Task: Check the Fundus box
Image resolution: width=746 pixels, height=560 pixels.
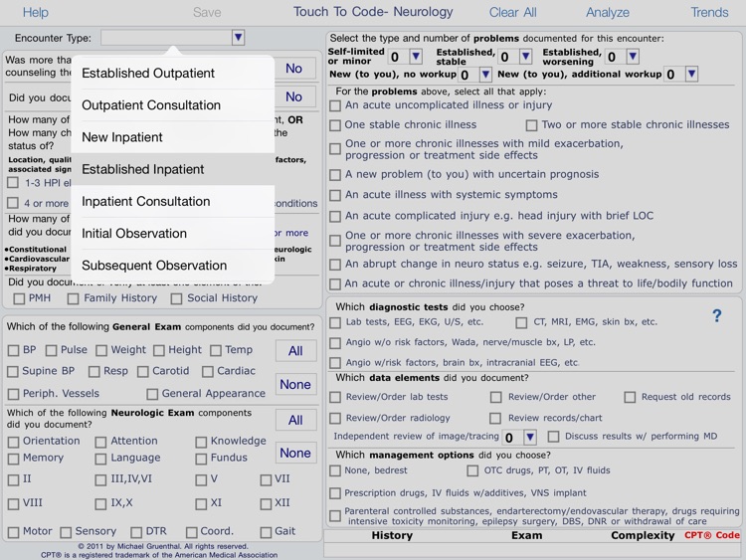Action: click(x=201, y=459)
